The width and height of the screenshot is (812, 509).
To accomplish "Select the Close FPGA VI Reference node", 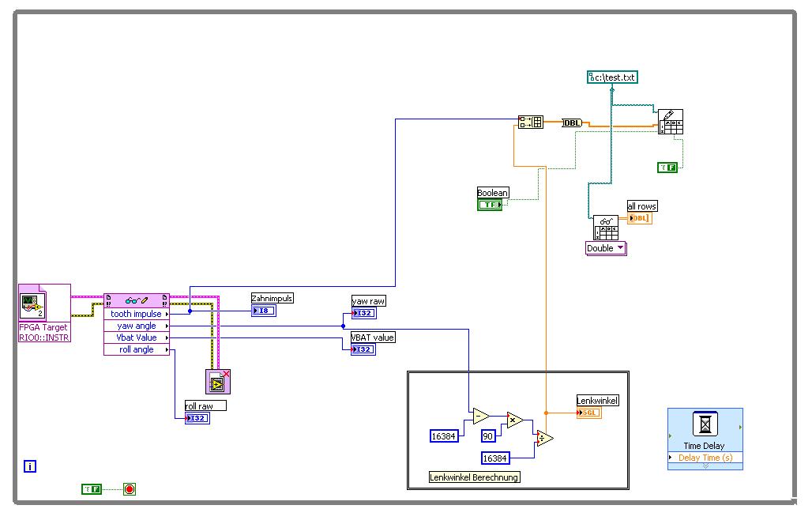I will (x=217, y=382).
